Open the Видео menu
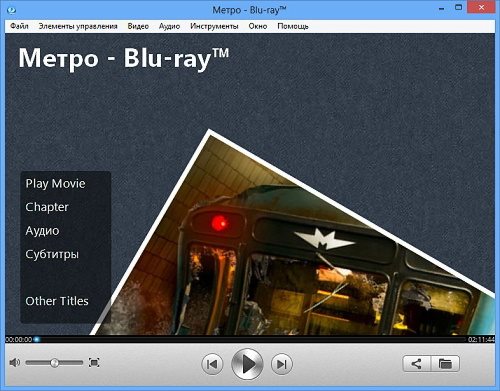500x391 pixels. [138, 26]
